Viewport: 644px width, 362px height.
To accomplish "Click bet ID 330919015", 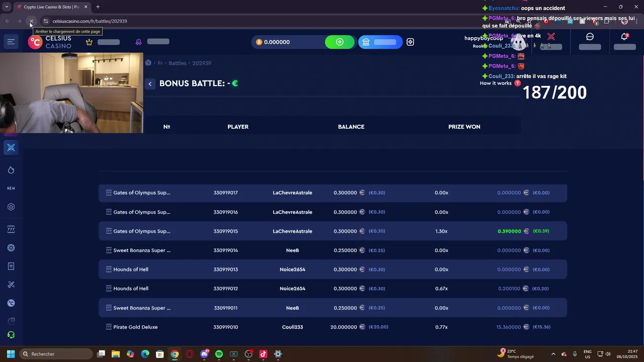I will tap(225, 231).
